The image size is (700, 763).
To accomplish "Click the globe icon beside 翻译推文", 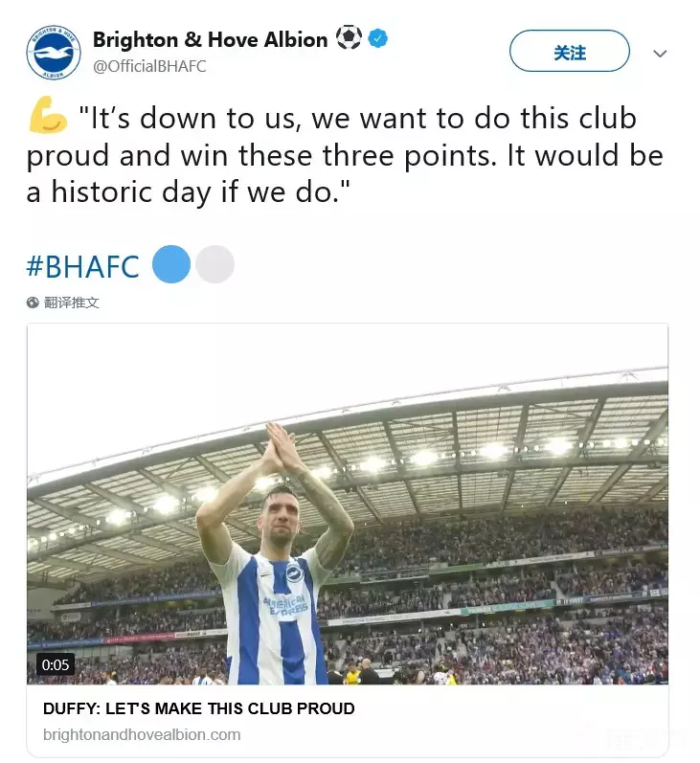I will pyautogui.click(x=34, y=303).
